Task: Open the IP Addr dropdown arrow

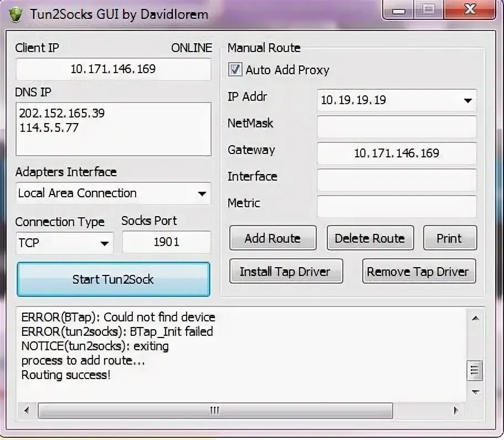Action: [467, 101]
